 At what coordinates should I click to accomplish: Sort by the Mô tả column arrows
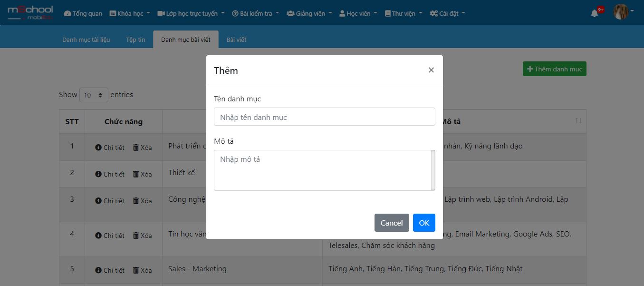tap(578, 121)
